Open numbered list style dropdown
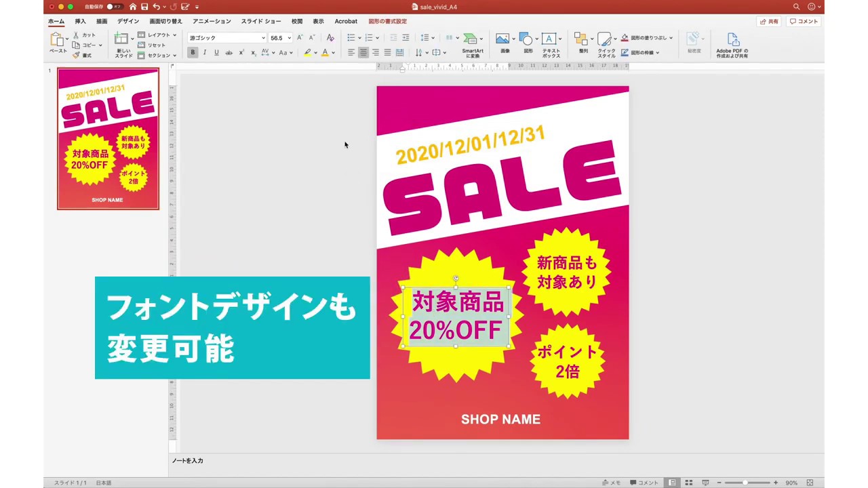 [378, 38]
